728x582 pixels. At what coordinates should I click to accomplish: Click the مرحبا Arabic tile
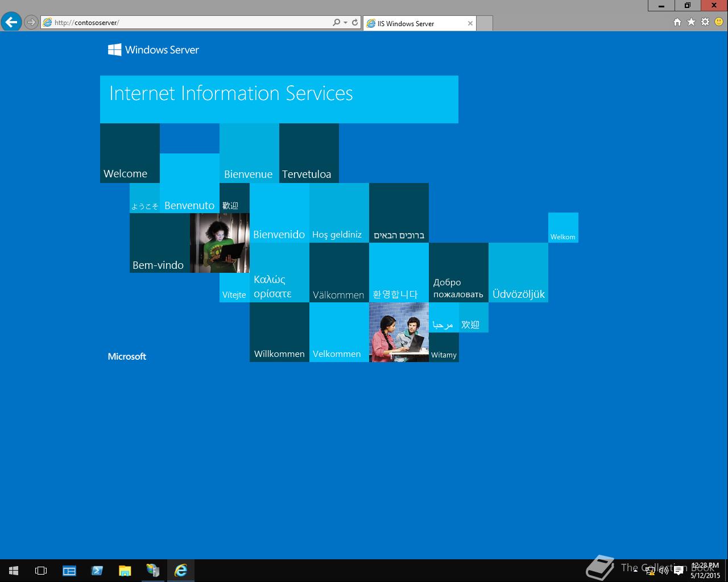444,318
